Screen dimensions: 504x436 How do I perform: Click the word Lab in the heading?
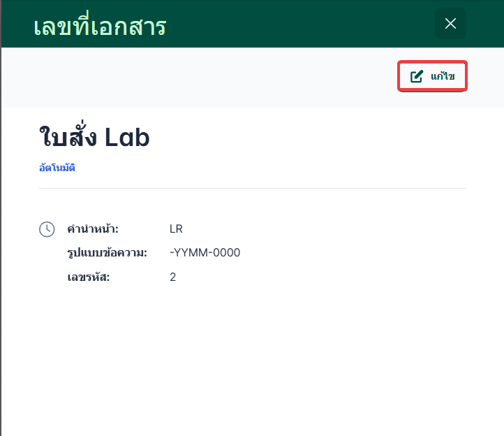pos(127,138)
